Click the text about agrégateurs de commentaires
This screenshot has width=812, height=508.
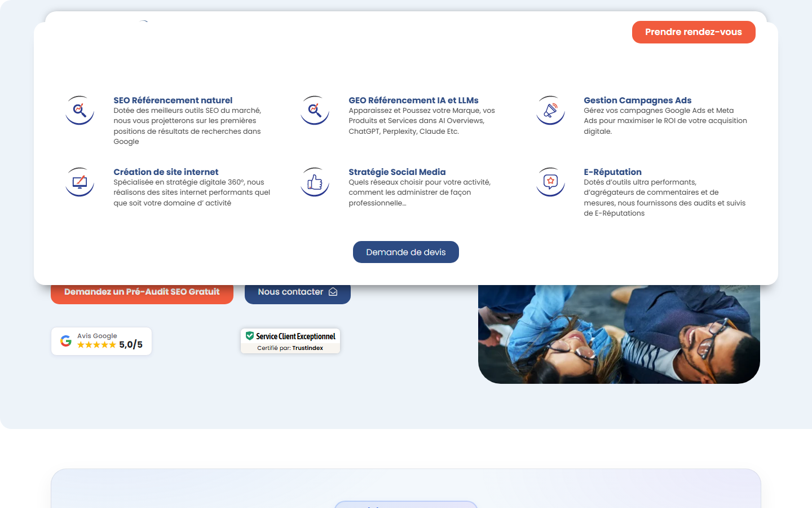[665, 198]
